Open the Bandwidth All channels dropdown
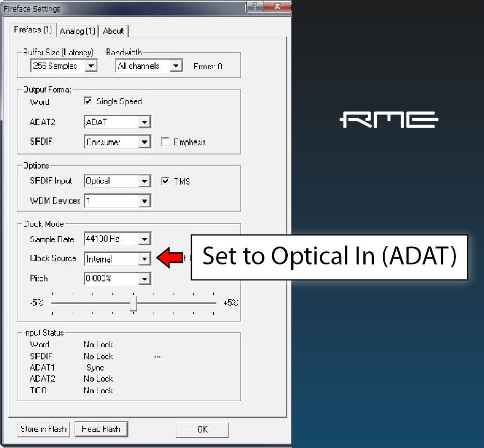The image size is (484, 448). tap(176, 66)
